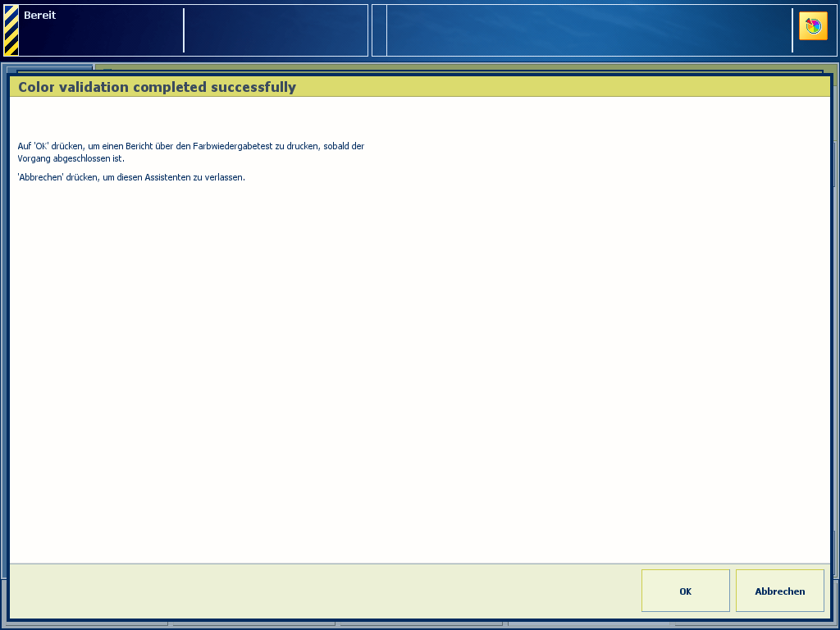The width and height of the screenshot is (840, 630).
Task: Click the yellow-black striped status indicator
Action: coord(11,30)
